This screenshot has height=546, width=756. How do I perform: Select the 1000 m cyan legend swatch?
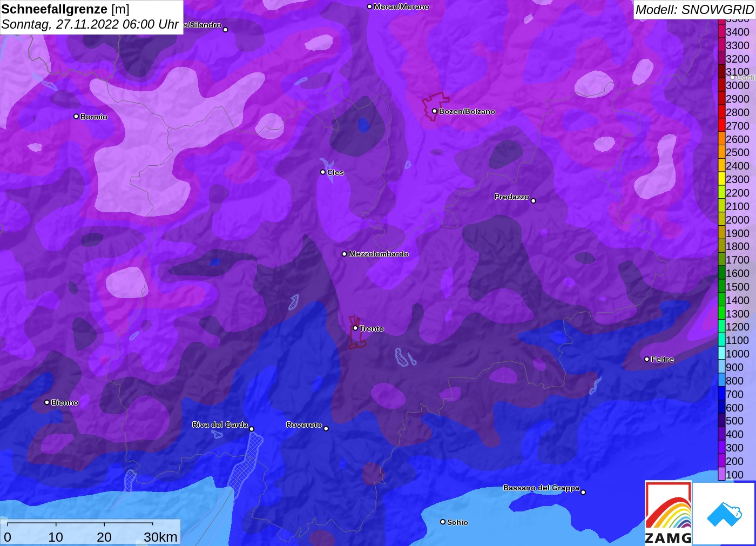721,353
